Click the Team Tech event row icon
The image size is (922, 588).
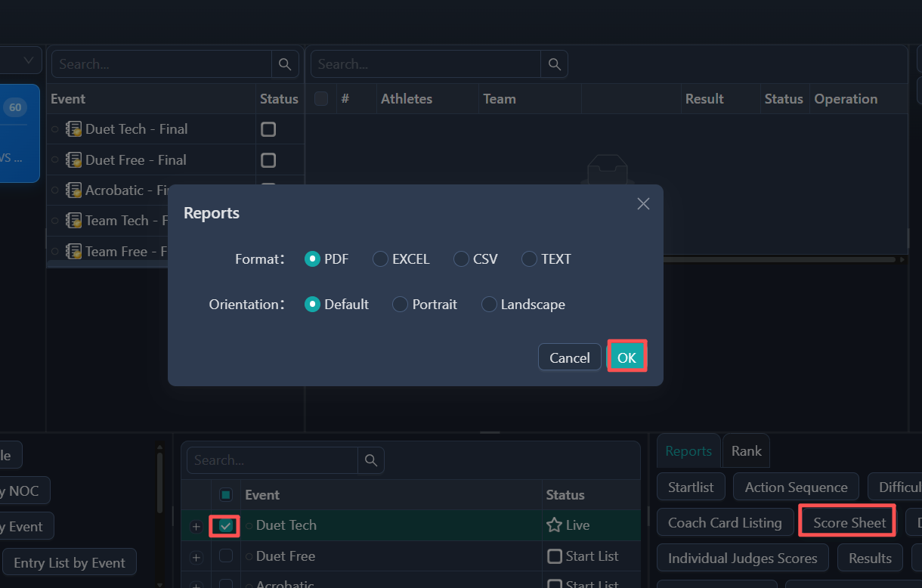point(73,221)
